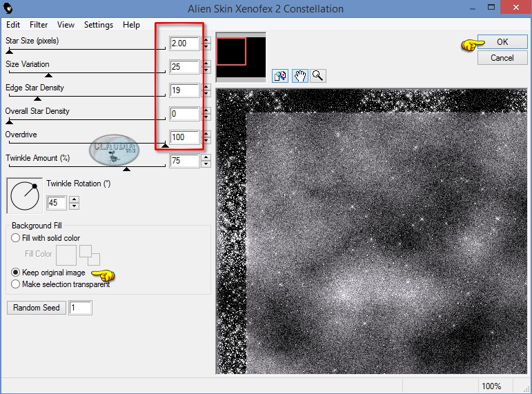Click the Overdrive value field
This screenshot has height=394, width=532.
(x=184, y=137)
